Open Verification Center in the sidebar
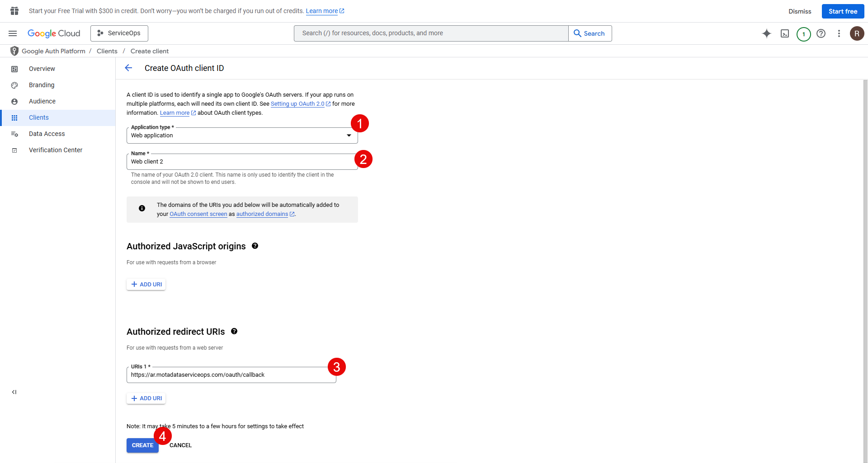 point(56,150)
